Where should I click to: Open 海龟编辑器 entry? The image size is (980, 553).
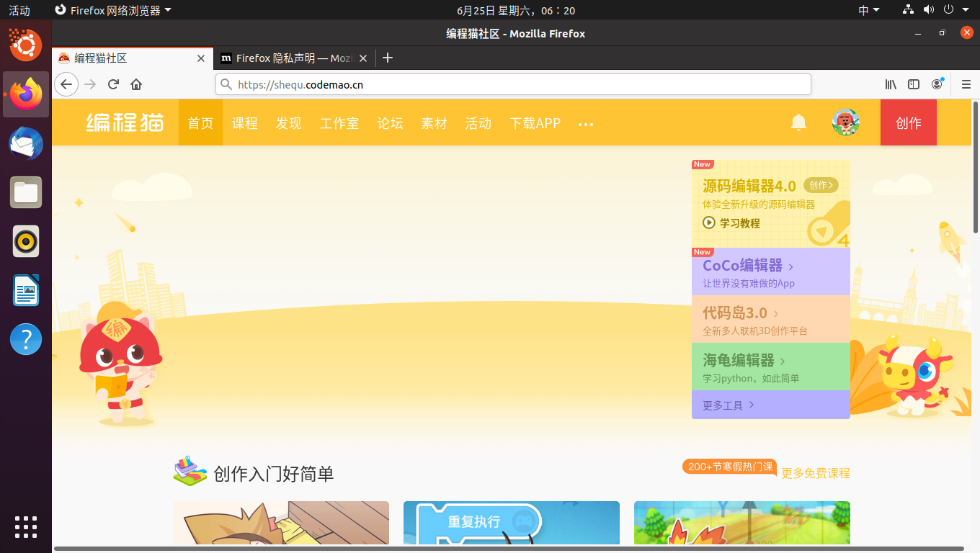[771, 367]
